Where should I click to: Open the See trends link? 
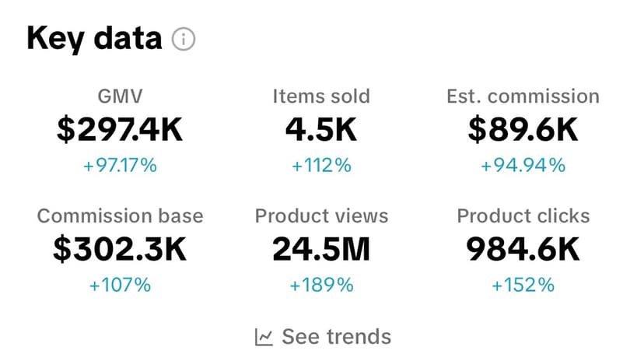pyautogui.click(x=335, y=337)
